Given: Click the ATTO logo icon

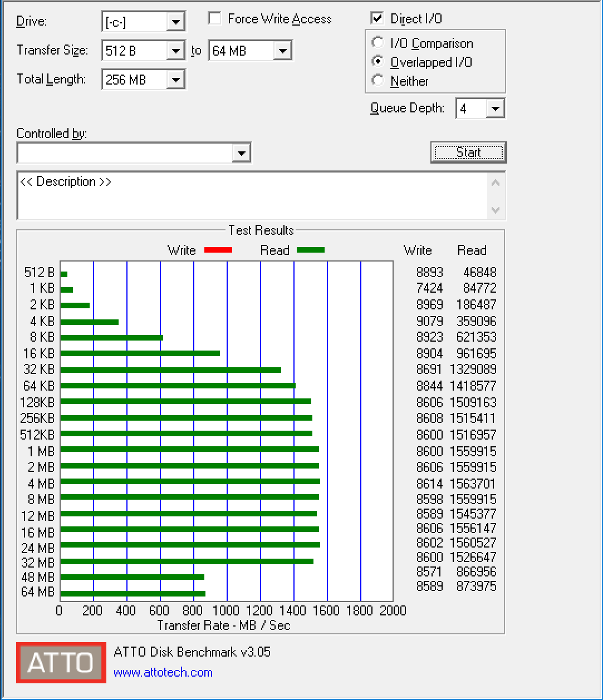Looking at the screenshot, I should (61, 663).
